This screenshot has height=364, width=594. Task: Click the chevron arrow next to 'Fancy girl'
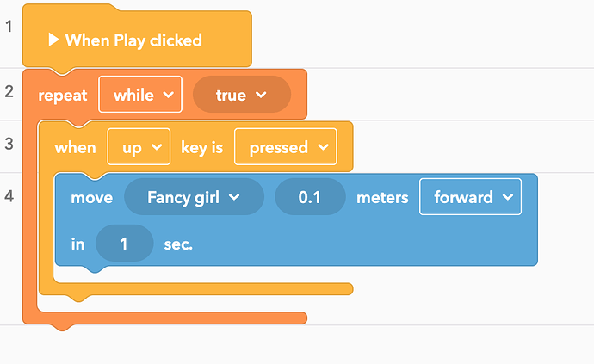(234, 197)
